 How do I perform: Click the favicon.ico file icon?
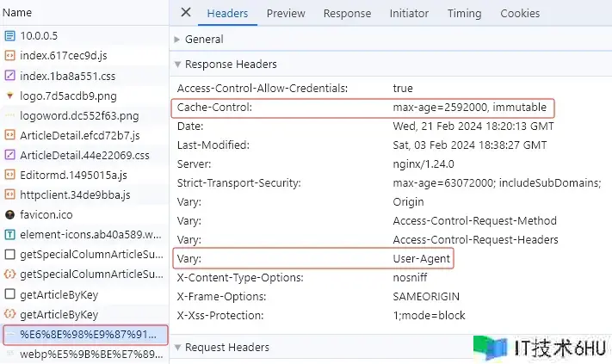pos(10,214)
